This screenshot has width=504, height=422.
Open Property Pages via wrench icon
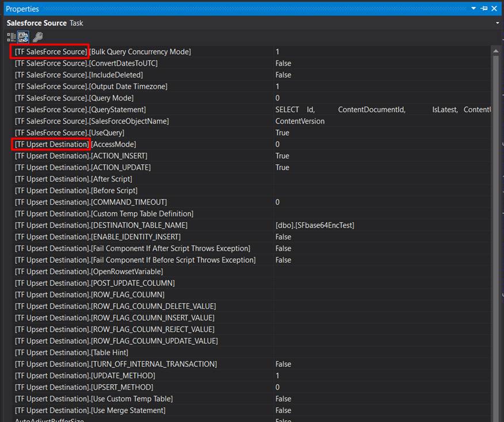(39, 36)
